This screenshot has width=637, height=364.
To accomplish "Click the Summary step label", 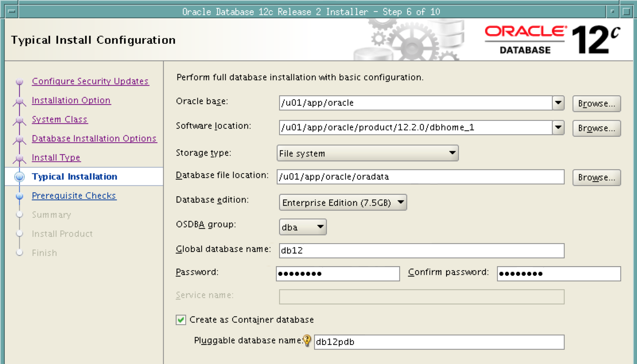I will [51, 215].
